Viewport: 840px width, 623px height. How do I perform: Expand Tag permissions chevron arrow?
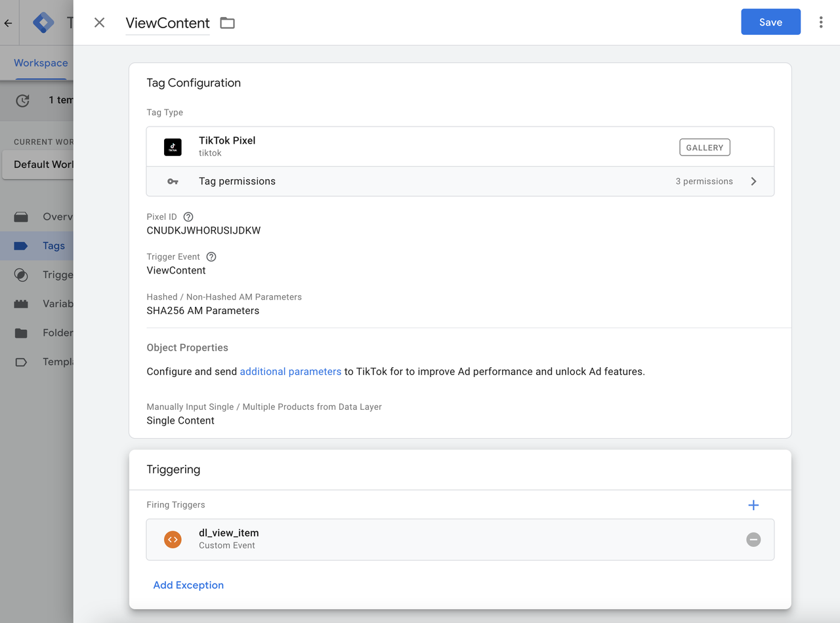[x=753, y=182]
